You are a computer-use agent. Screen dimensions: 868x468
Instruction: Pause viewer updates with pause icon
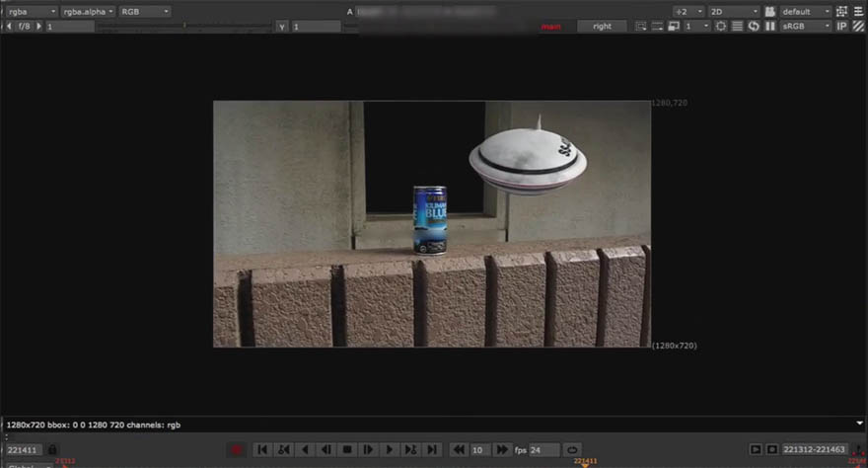(770, 26)
